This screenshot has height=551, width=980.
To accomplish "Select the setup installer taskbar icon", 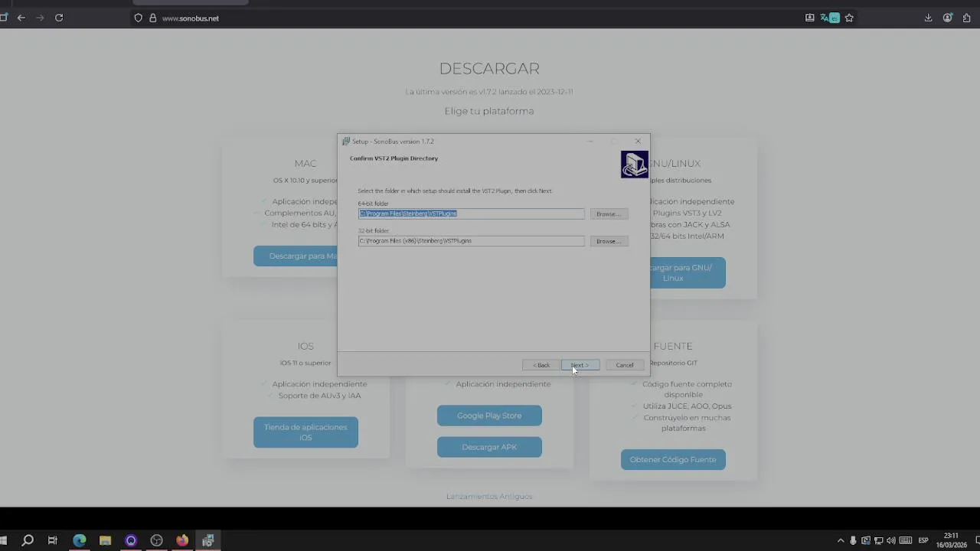I will (x=207, y=540).
